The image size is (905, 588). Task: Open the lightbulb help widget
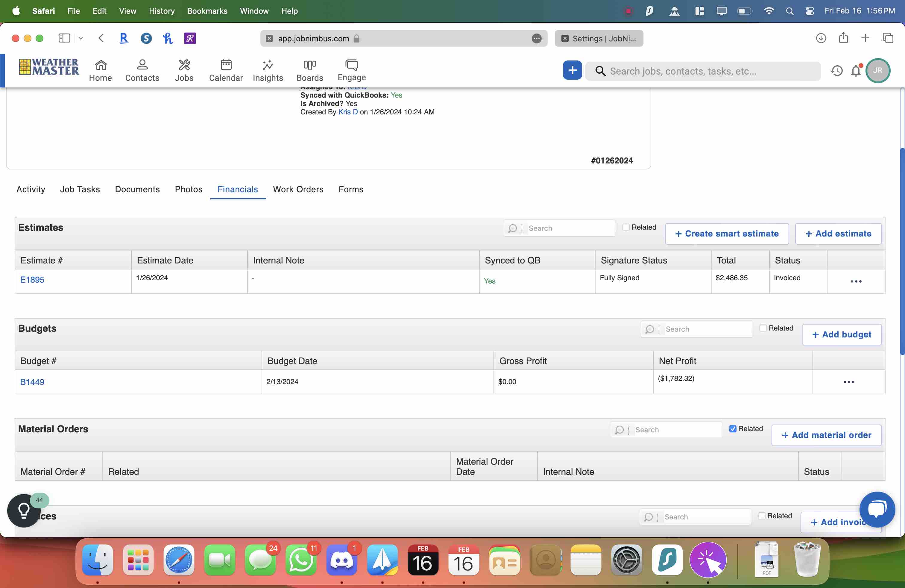click(x=24, y=510)
